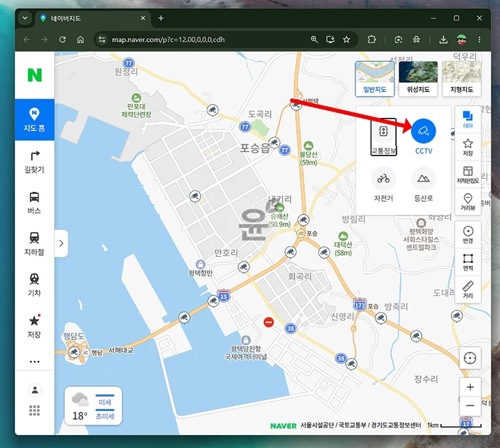Go to browser home page

pos(80,40)
